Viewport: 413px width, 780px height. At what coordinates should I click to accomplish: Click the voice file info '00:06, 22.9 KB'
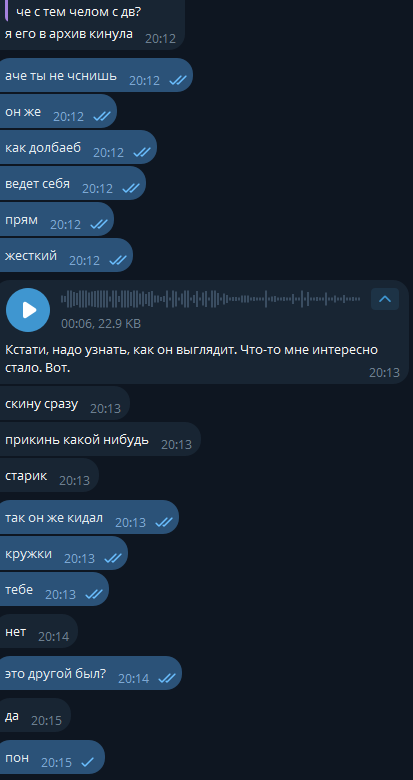[x=101, y=324]
